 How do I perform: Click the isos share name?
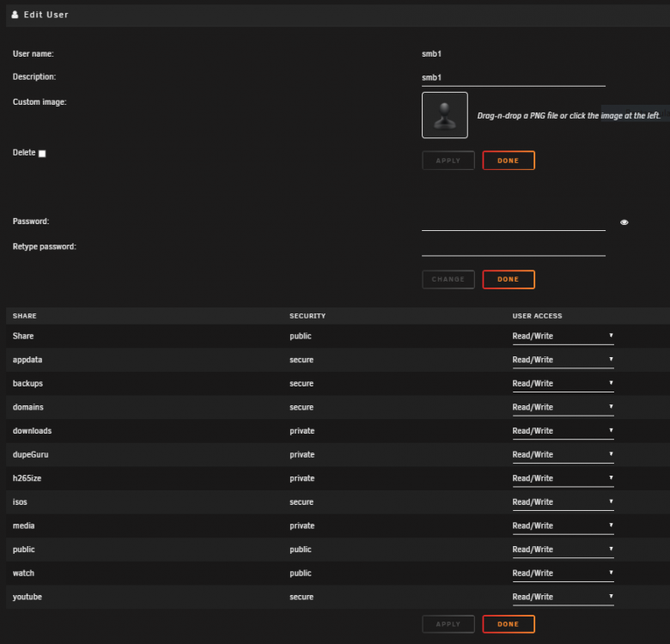(x=20, y=501)
